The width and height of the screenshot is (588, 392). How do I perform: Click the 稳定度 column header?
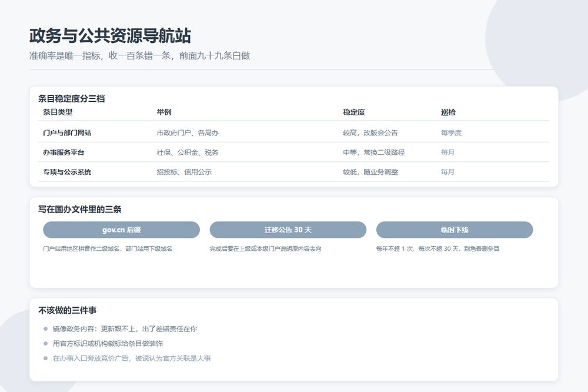coord(353,112)
